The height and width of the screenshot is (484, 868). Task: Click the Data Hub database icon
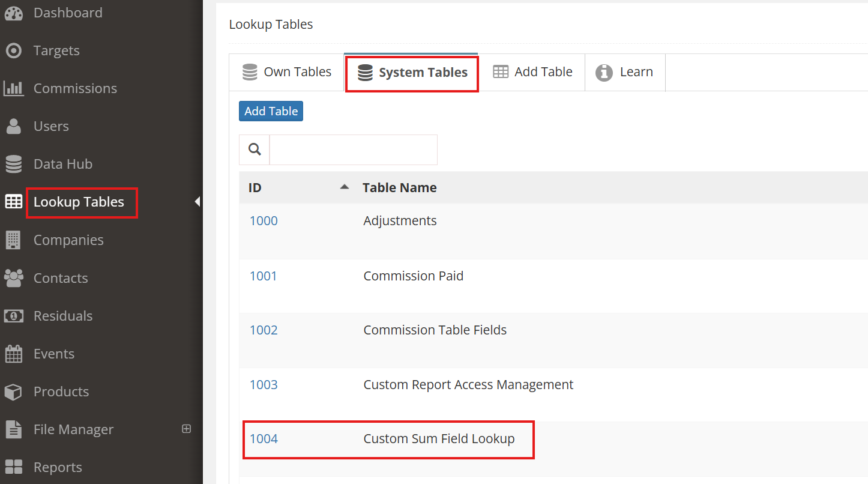click(13, 164)
